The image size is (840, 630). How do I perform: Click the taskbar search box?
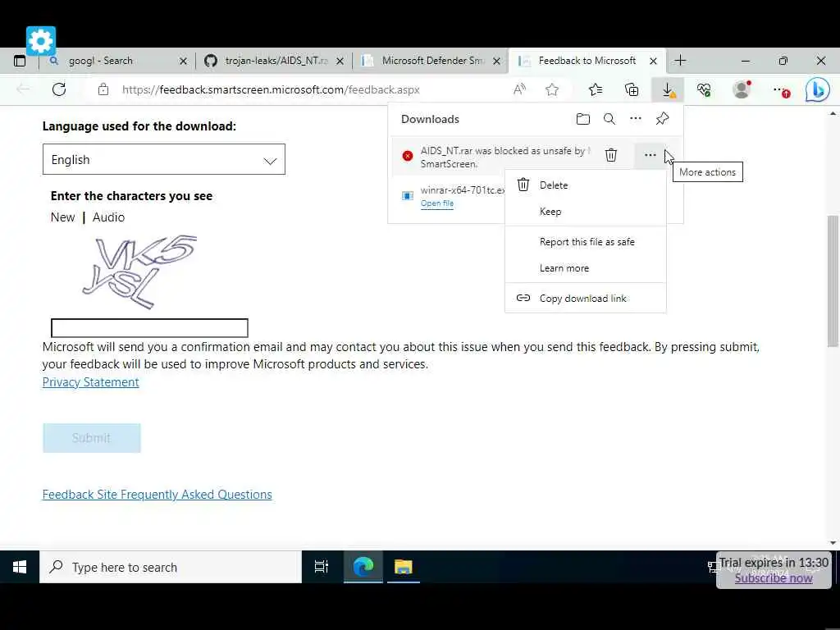click(x=171, y=567)
